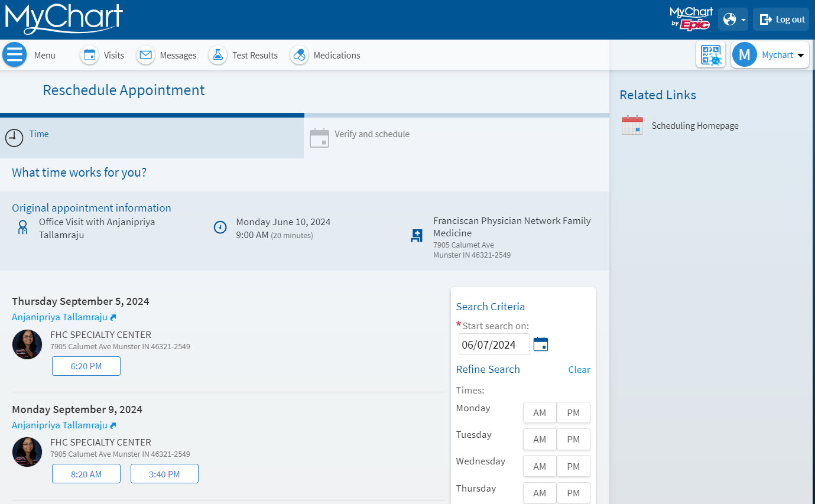
Task: Click the Test Results menu label
Action: point(255,55)
